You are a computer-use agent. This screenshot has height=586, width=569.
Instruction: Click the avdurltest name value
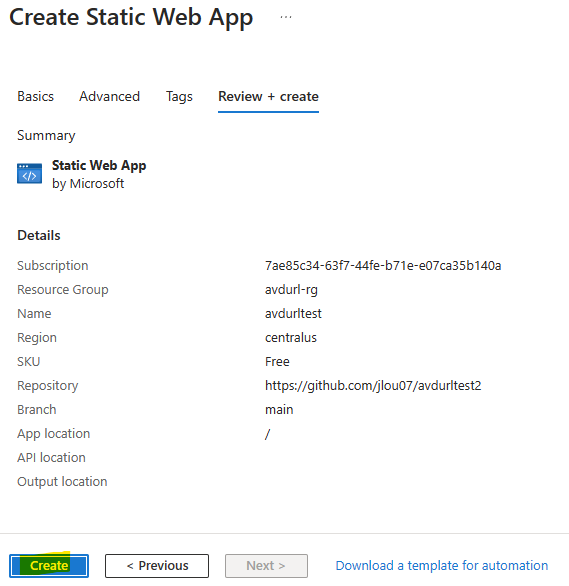point(293,313)
